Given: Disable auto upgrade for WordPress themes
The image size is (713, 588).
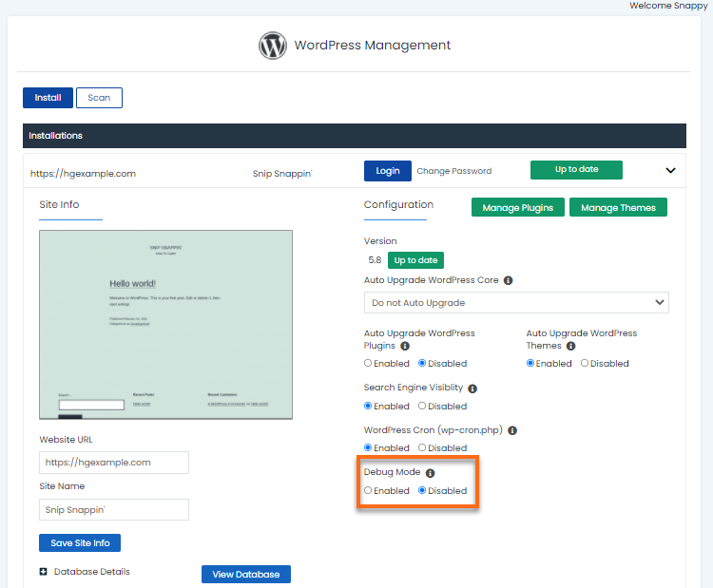Looking at the screenshot, I should tap(585, 363).
